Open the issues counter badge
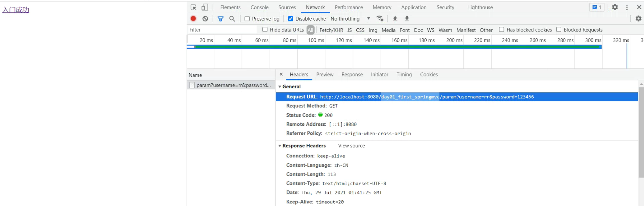The height and width of the screenshot is (206, 644). click(597, 7)
